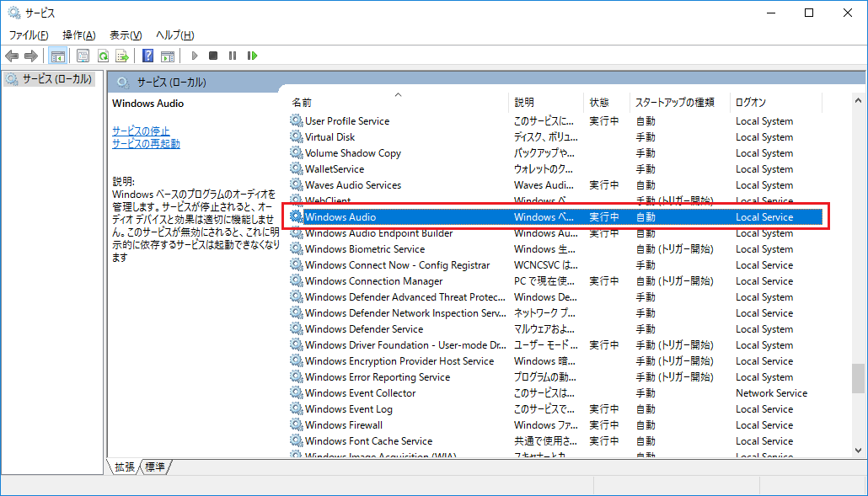Click the scrollbar up arrow
The height and width of the screenshot is (496, 868).
click(x=858, y=101)
